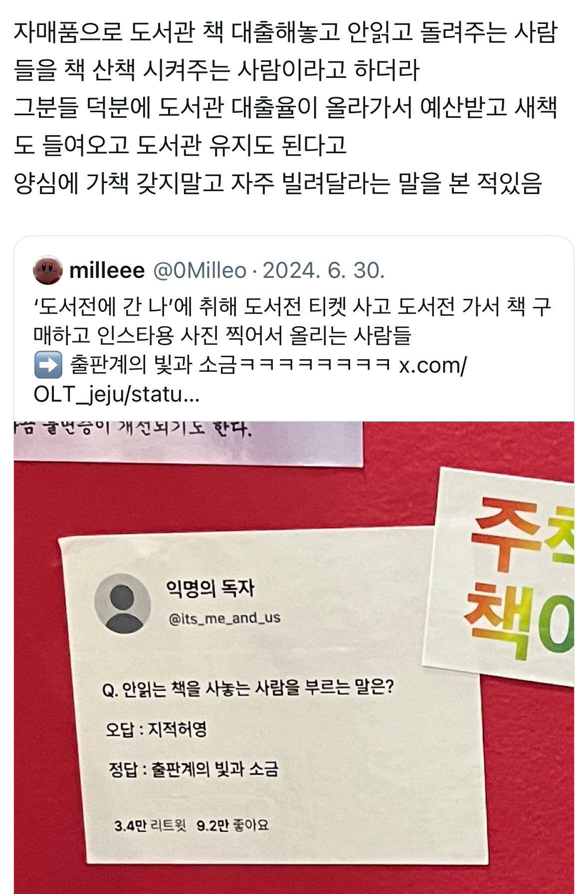Open the quoted tweet's photo
This screenshot has width=588, height=894.
294,658
